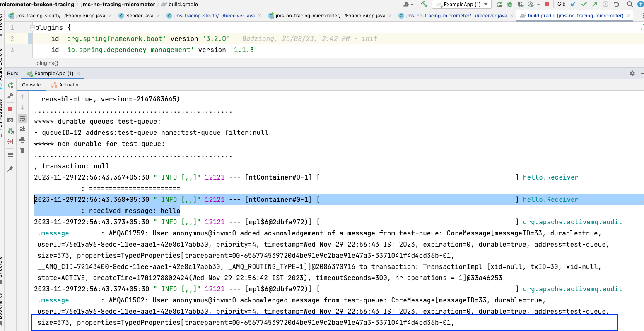Click Git Commit green checkmark
This screenshot has height=331, width=644.
point(584,4)
